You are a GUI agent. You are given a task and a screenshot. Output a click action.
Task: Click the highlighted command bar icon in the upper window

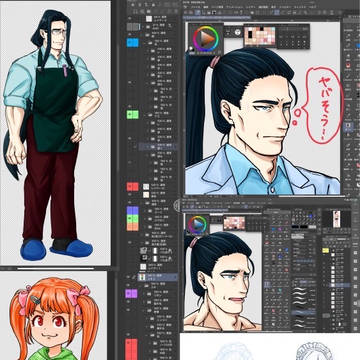click(197, 12)
